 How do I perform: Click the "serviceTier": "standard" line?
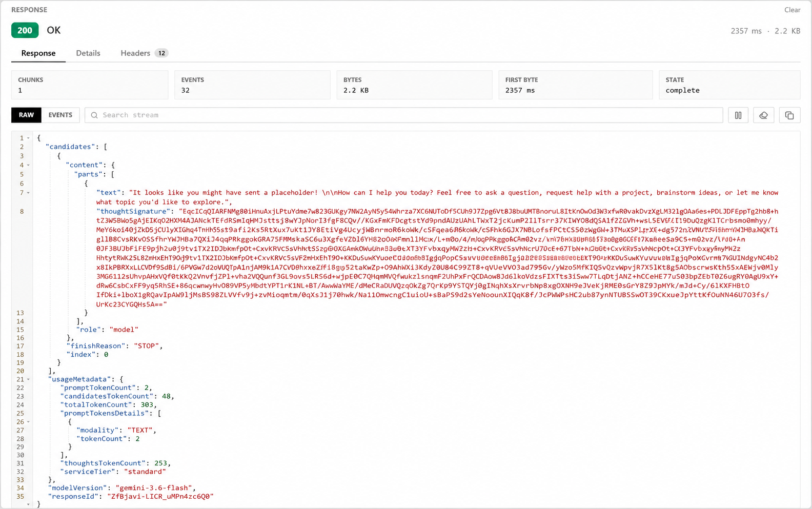click(113, 472)
